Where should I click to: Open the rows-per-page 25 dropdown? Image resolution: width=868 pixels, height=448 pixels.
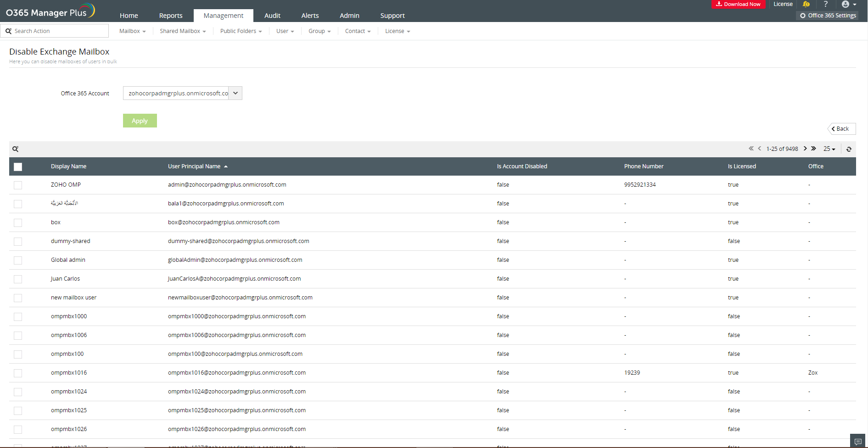(x=829, y=149)
